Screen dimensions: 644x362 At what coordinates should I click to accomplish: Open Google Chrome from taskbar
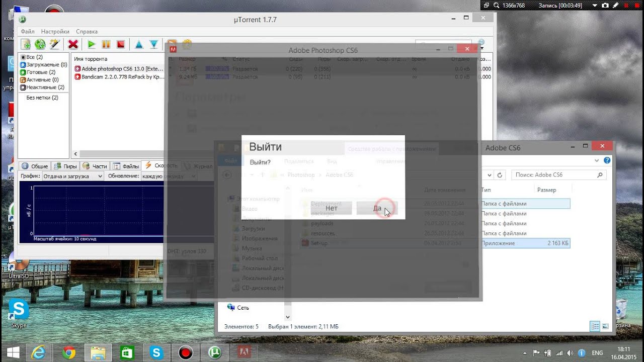pos(69,352)
